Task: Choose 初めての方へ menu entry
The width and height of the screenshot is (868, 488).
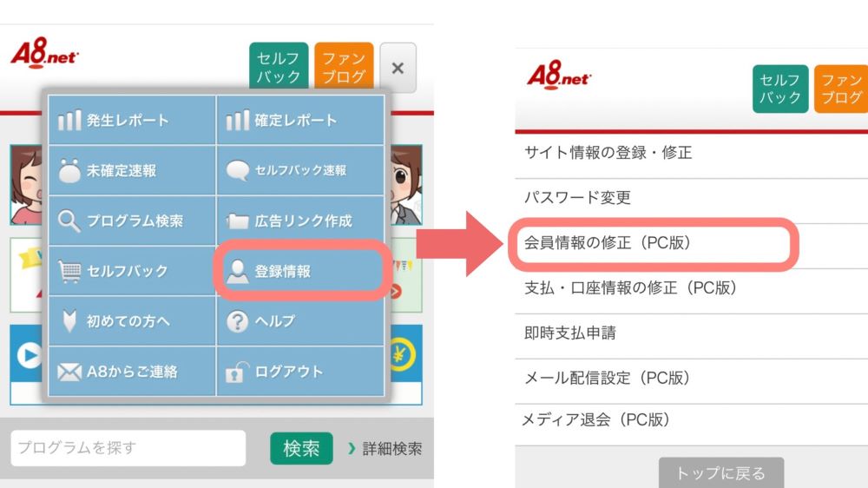Action: pos(132,321)
